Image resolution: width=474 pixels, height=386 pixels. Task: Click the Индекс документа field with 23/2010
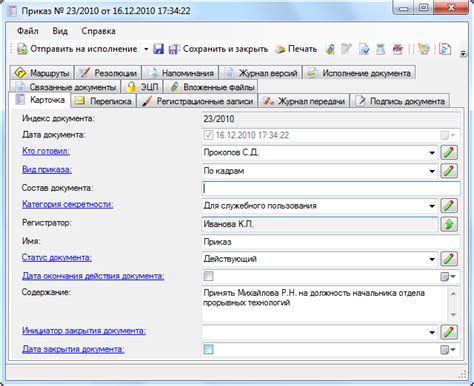point(331,119)
